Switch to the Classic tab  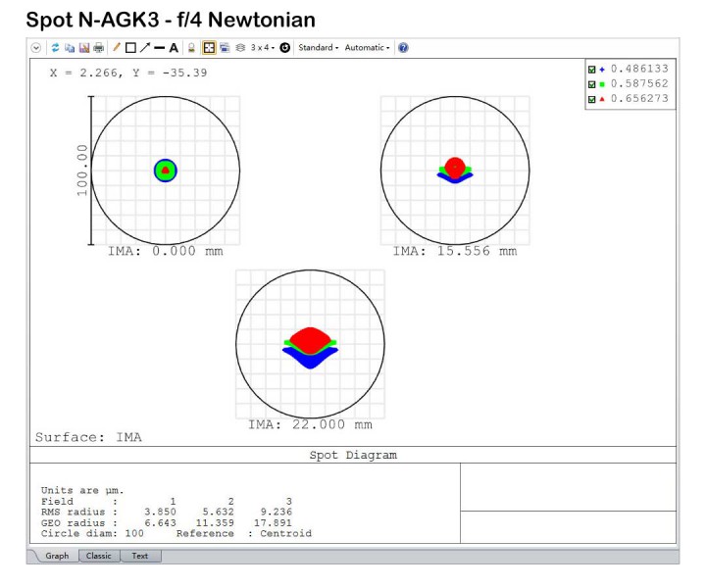point(98,556)
